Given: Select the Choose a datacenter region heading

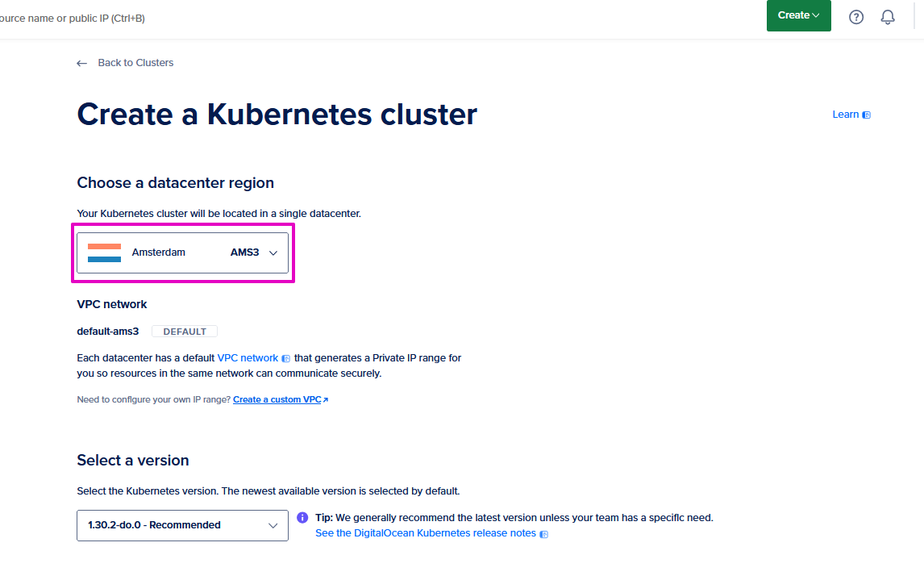Looking at the screenshot, I should click(176, 183).
